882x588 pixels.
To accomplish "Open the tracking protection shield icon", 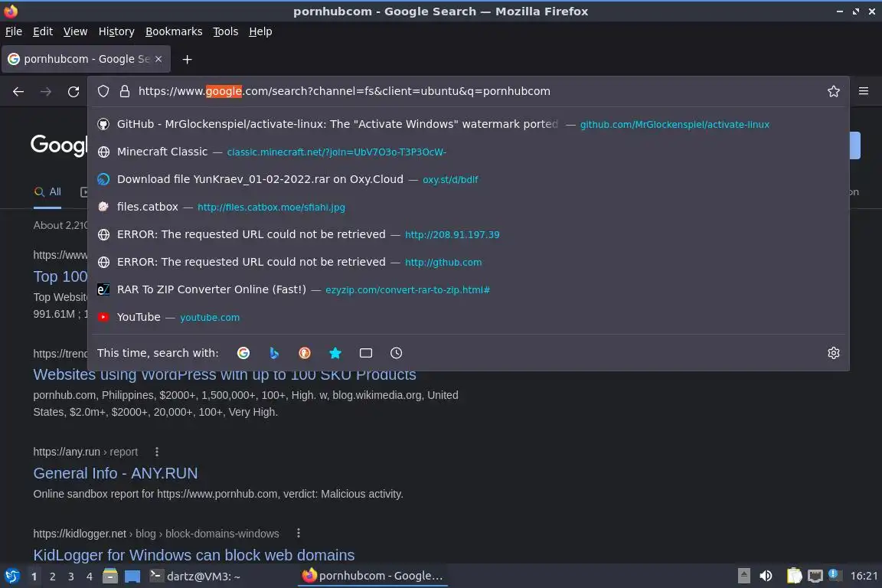I will coord(103,91).
